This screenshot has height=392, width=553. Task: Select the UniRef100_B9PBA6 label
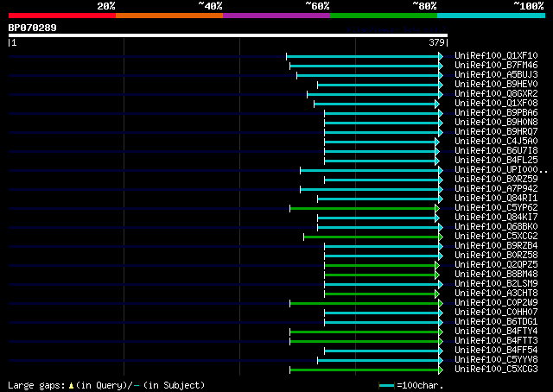click(x=496, y=113)
